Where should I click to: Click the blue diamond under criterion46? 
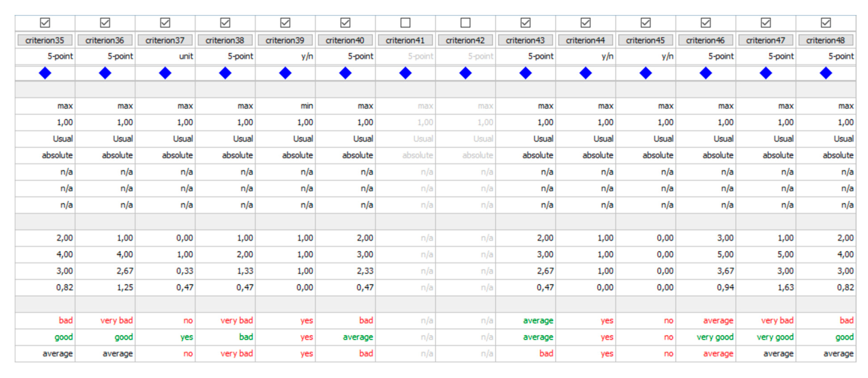(x=706, y=73)
